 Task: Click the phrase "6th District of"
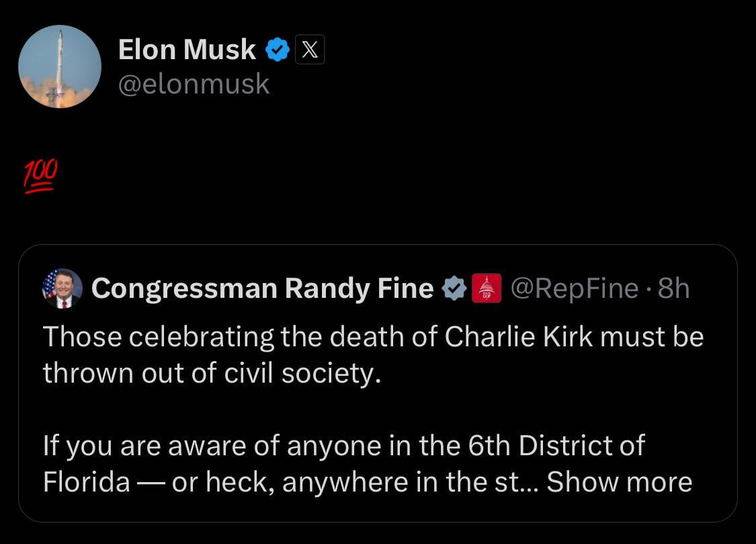pos(556,445)
